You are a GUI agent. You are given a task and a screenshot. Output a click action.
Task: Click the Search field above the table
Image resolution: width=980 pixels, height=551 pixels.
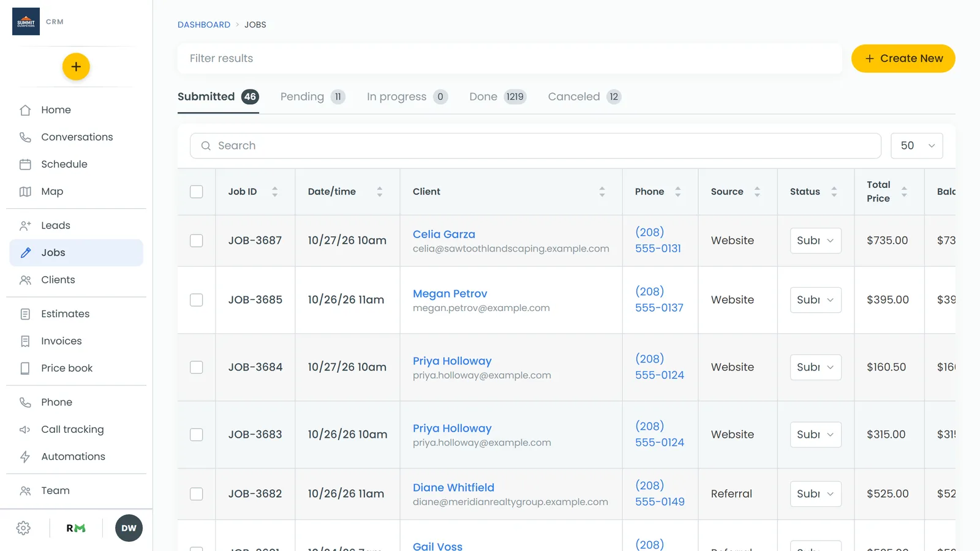(x=535, y=146)
